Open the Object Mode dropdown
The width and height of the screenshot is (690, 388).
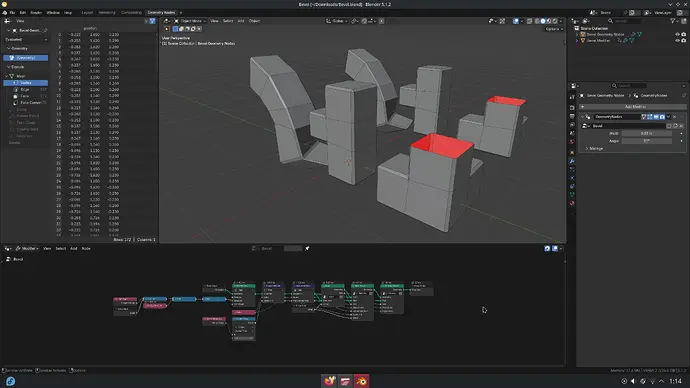(190, 21)
